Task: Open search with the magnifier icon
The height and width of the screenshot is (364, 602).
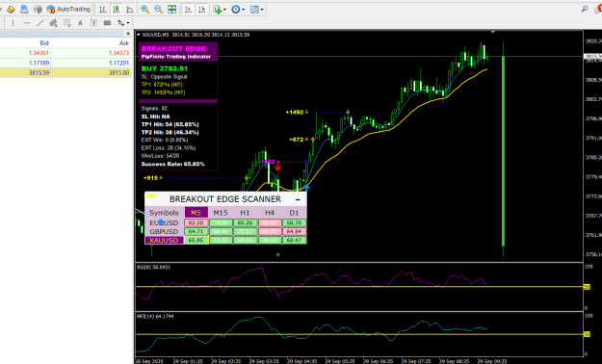Action: pyautogui.click(x=585, y=9)
